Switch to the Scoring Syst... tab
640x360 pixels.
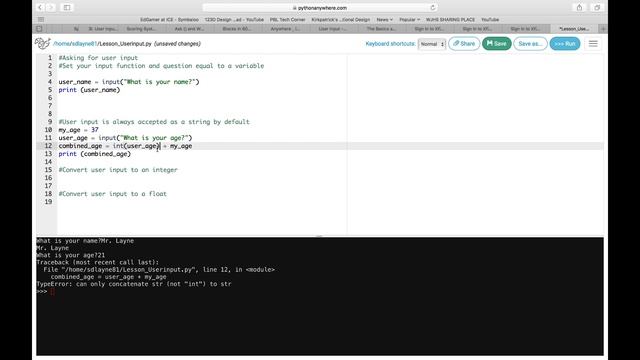point(141,29)
